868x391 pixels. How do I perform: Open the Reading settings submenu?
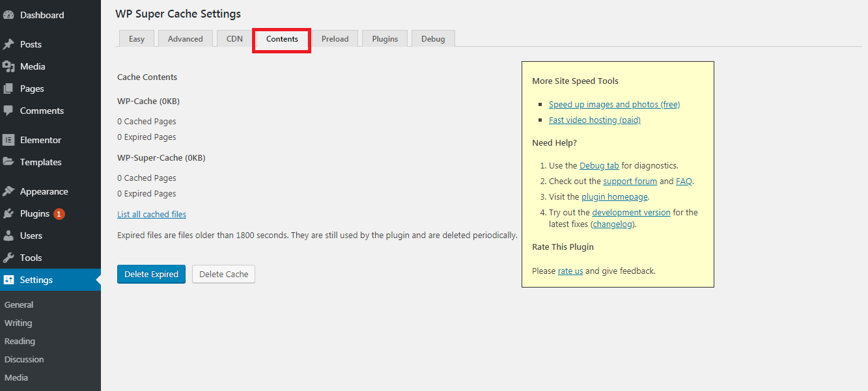(x=20, y=341)
